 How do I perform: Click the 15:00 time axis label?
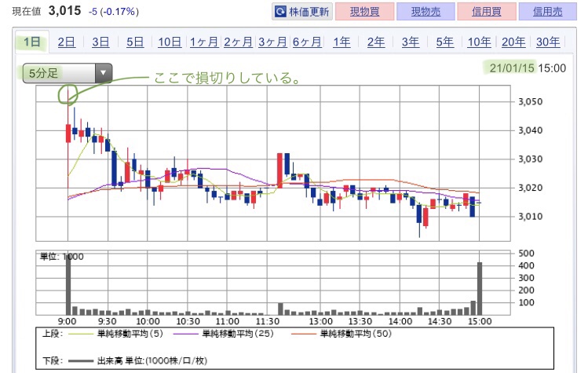click(480, 321)
